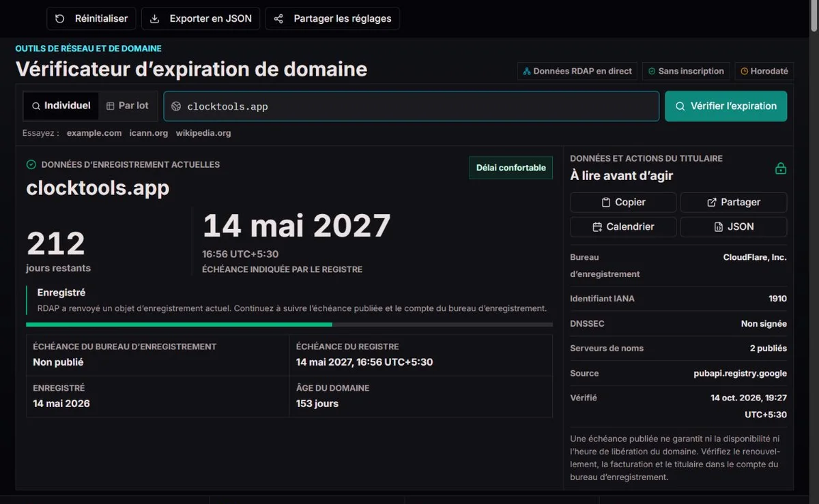This screenshot has width=819, height=504.
Task: Switch to the Individuel tab
Action: 61,106
